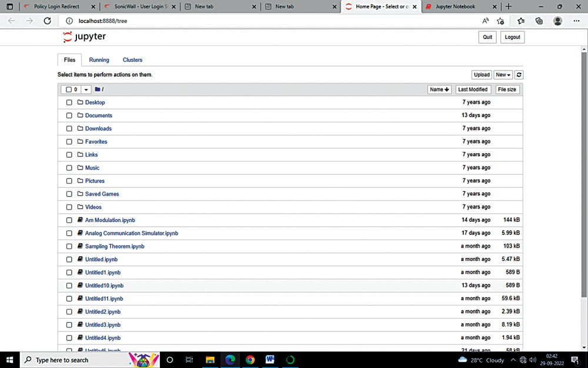Switch to the Clusters tab

click(132, 60)
